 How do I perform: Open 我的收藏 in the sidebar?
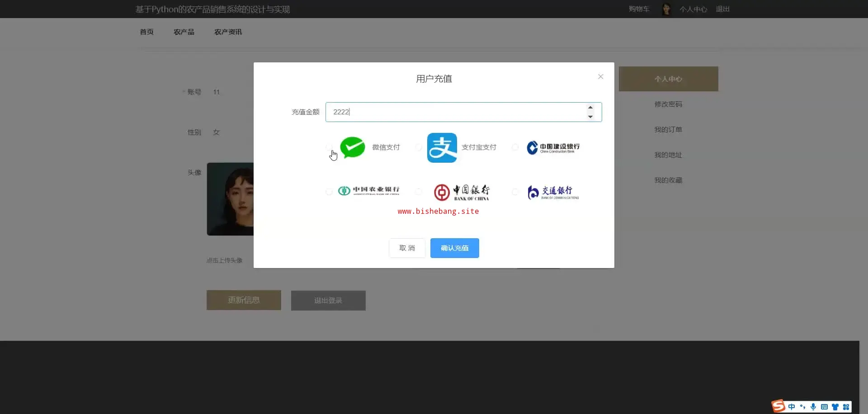coord(668,180)
